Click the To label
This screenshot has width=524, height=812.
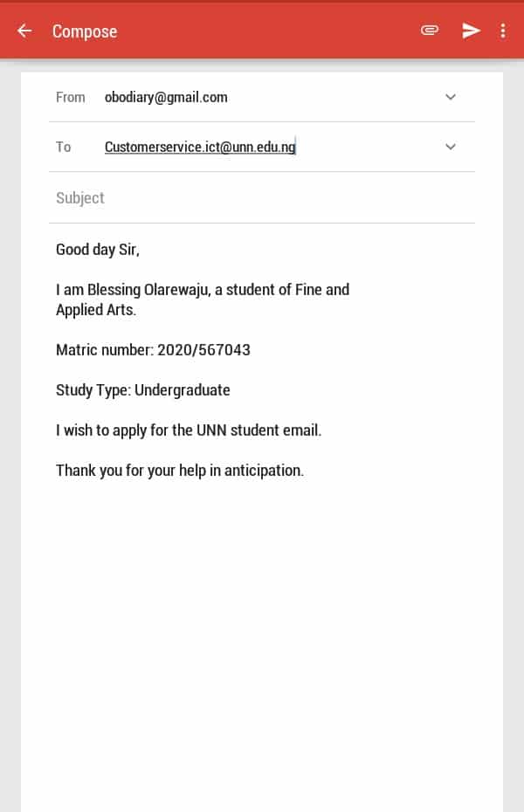click(63, 147)
